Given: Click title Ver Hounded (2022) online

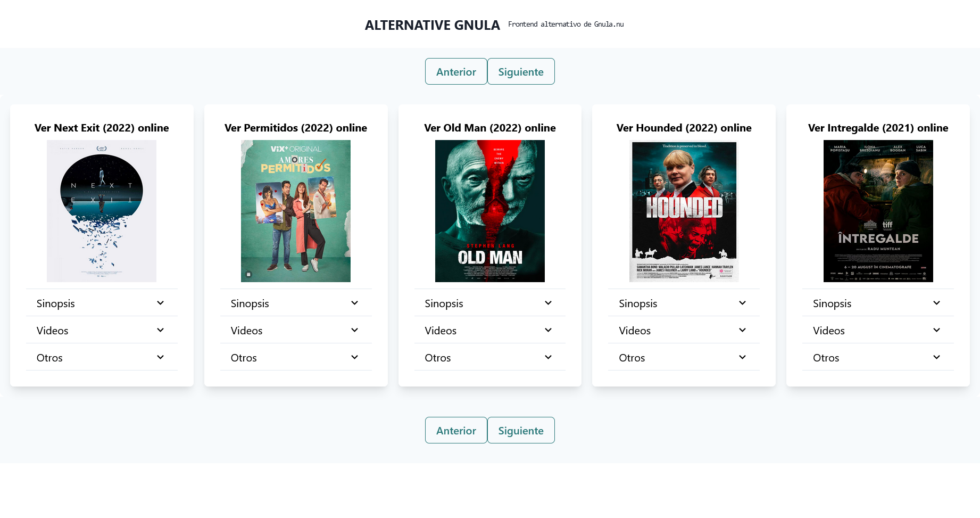Looking at the screenshot, I should point(684,128).
